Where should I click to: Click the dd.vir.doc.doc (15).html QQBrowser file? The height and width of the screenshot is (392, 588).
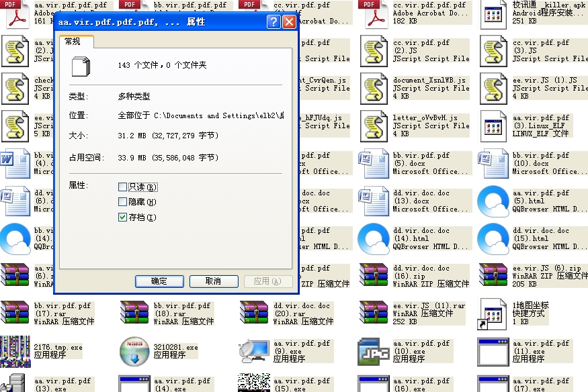click(x=494, y=238)
